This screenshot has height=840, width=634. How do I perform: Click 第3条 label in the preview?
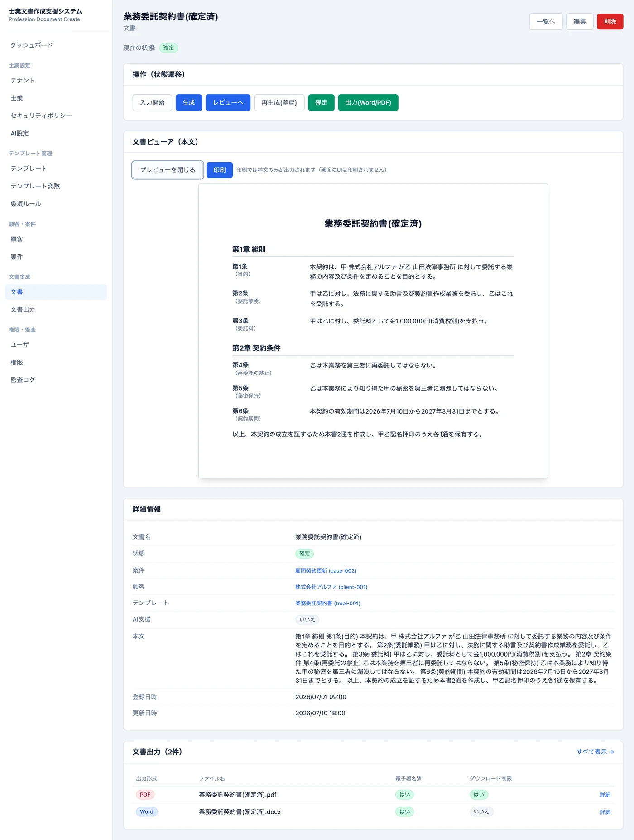click(240, 321)
